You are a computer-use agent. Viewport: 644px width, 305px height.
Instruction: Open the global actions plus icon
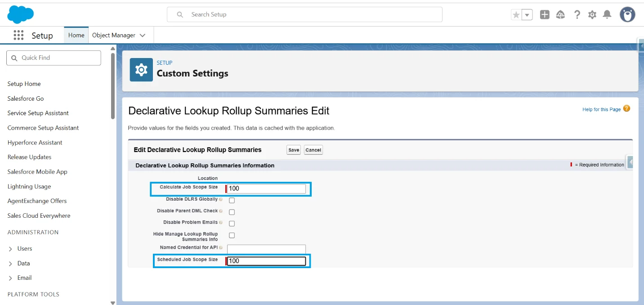pos(545,14)
